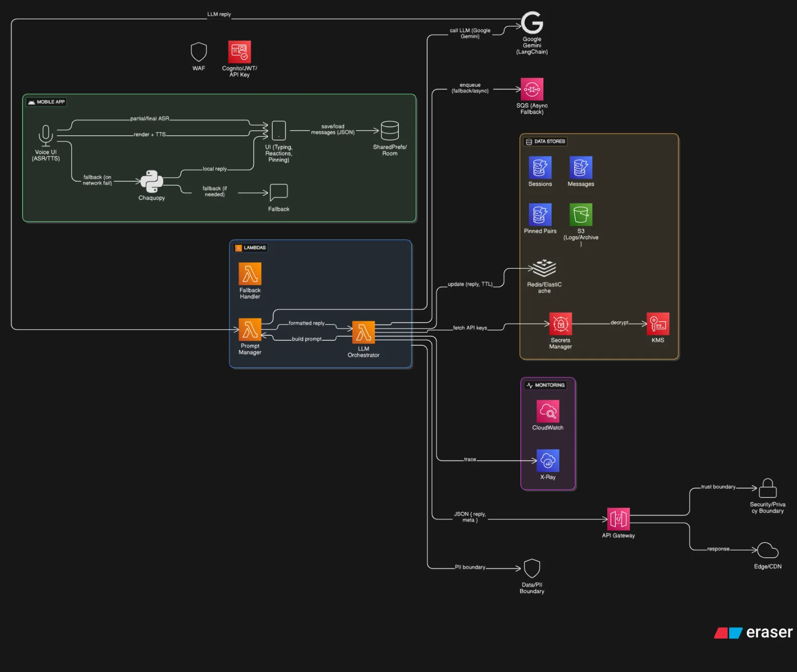Click the Google Gemini logo icon

pyautogui.click(x=532, y=23)
